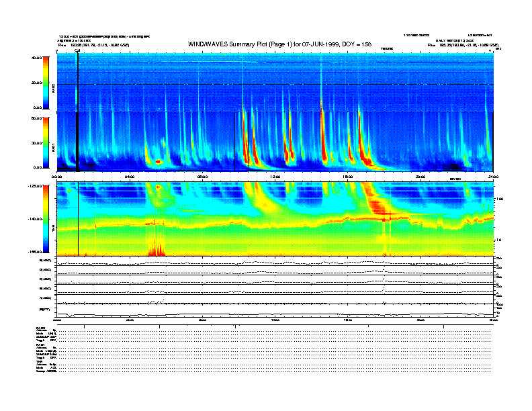Click the RAD2 rotated axis label
Image resolution: width=532 pixels, height=411 pixels.
tap(53, 88)
